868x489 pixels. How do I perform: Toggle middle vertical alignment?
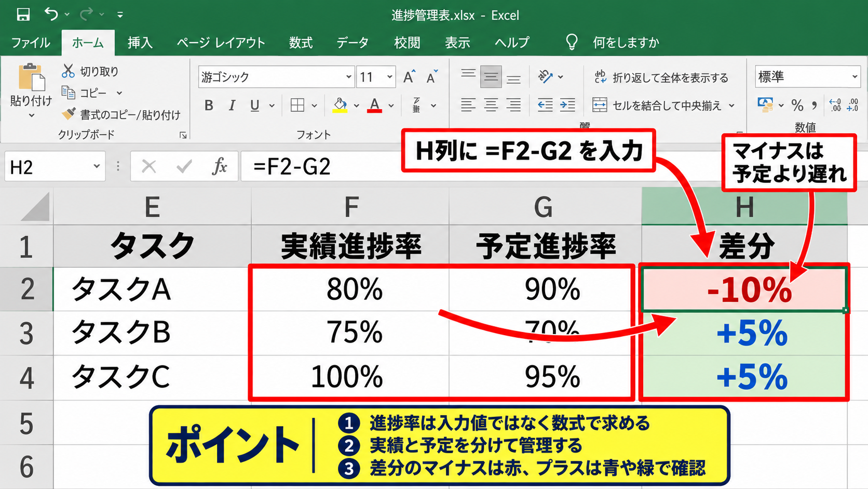pos(491,77)
